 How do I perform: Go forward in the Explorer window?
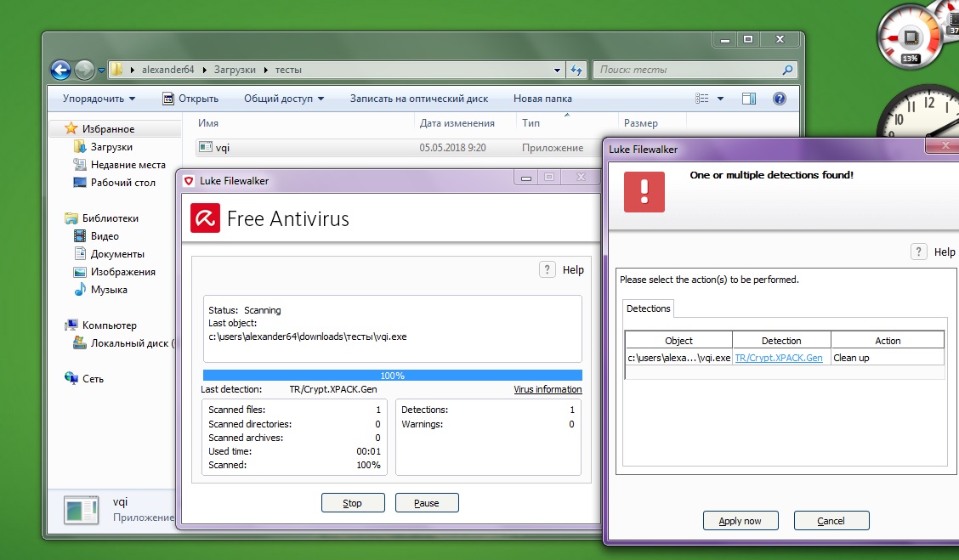click(84, 70)
